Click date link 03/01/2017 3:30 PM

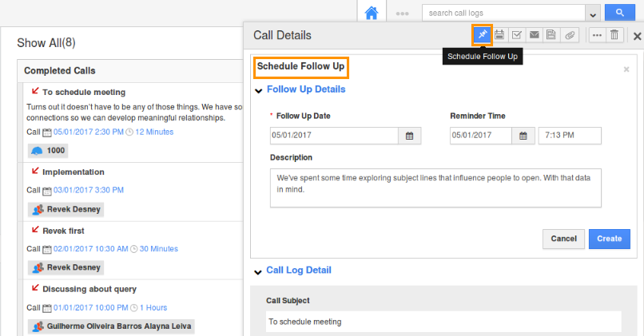(x=89, y=191)
